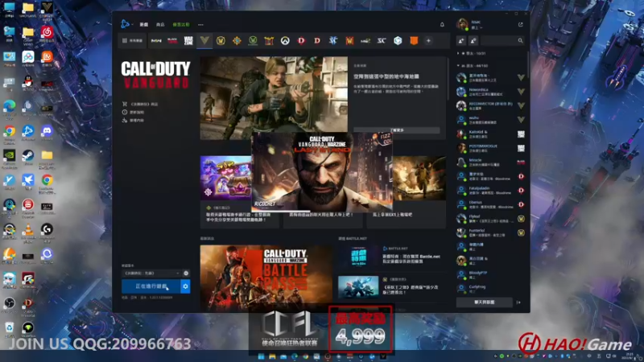Viewport: 644px width, 362px height.
Task: Switch to the Games tab in top navigation
Action: [x=144, y=25]
